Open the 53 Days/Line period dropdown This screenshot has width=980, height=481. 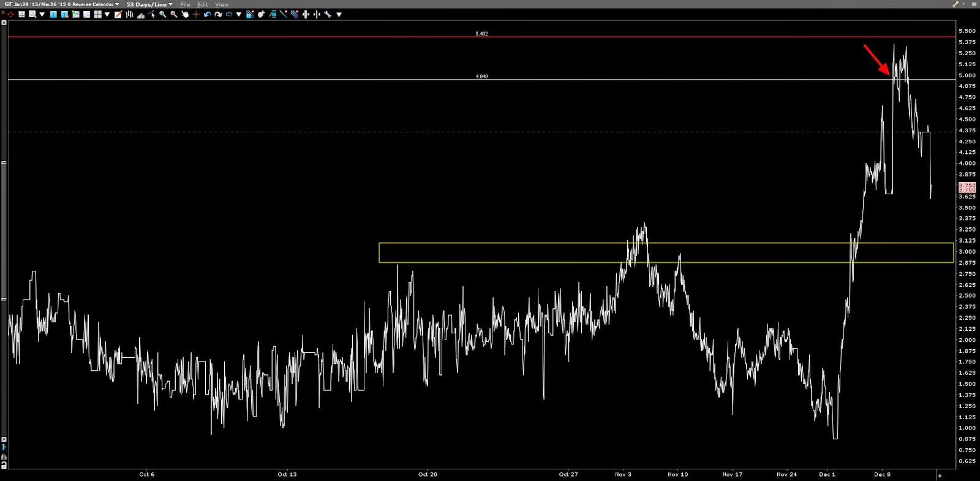tap(149, 4)
